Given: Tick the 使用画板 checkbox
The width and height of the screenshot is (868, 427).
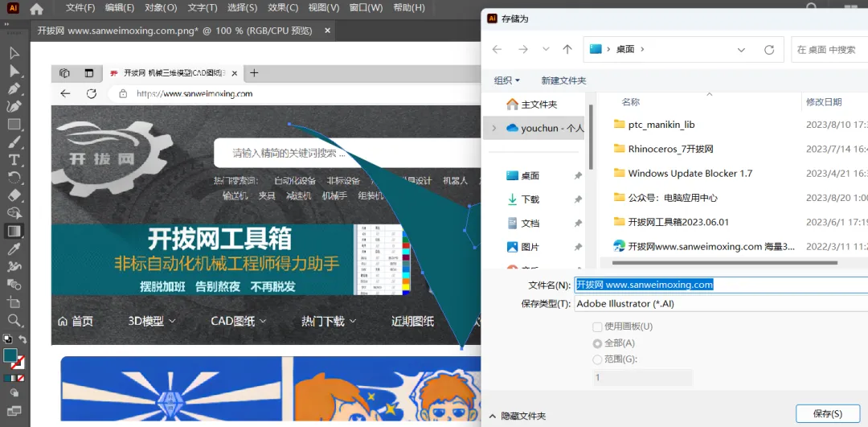Looking at the screenshot, I should point(597,326).
